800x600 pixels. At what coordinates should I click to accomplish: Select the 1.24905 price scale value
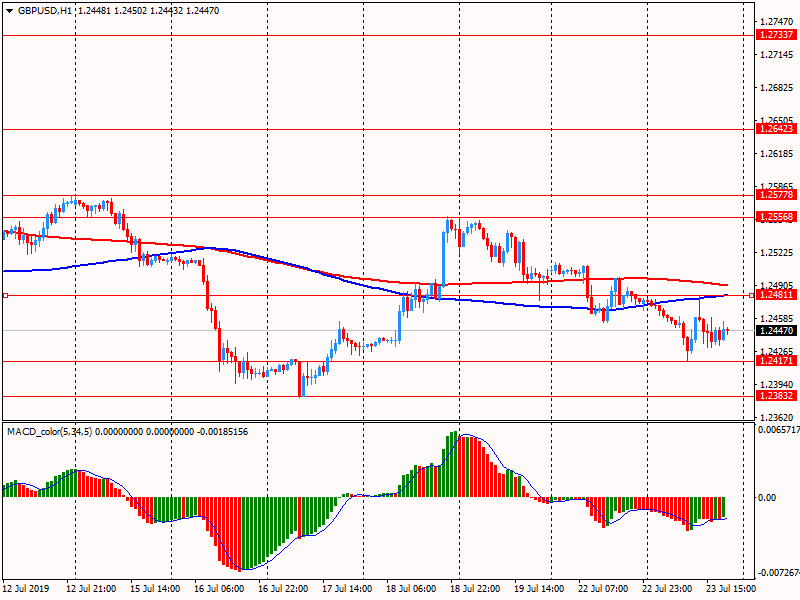(x=777, y=285)
